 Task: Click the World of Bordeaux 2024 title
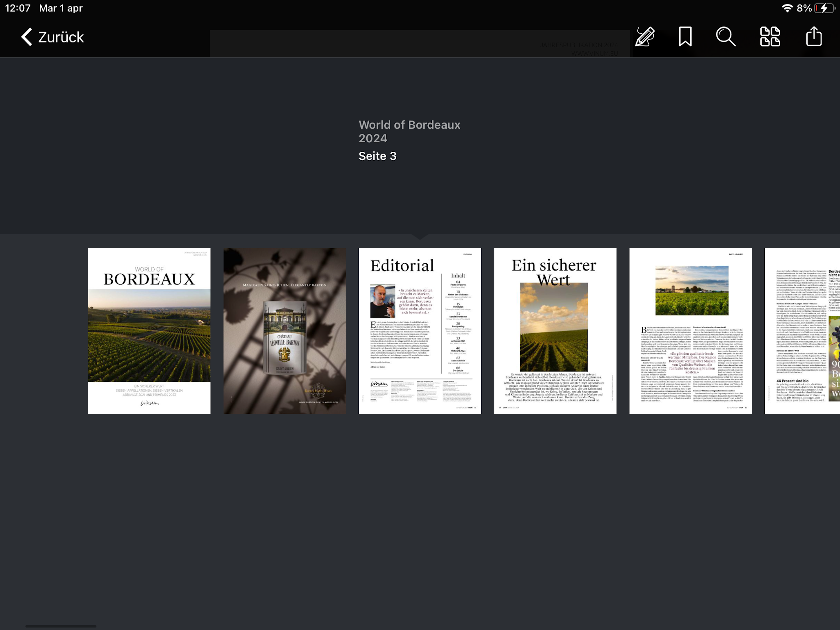click(x=409, y=131)
